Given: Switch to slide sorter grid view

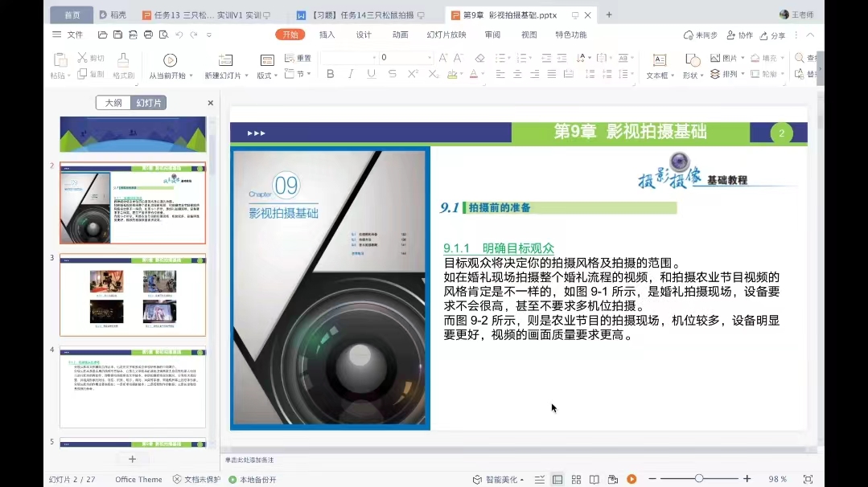Looking at the screenshot, I should coord(576,479).
